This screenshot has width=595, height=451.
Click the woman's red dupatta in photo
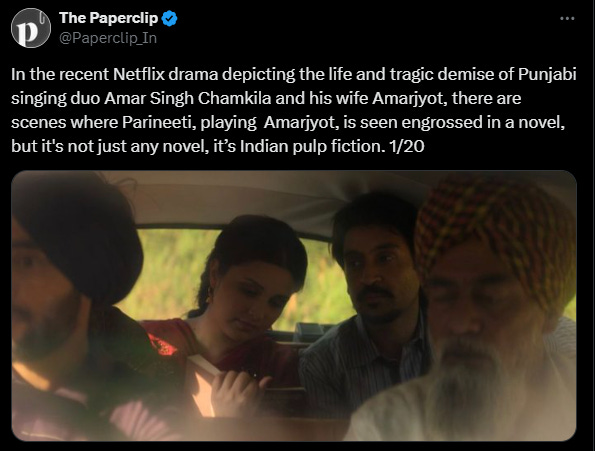click(169, 338)
